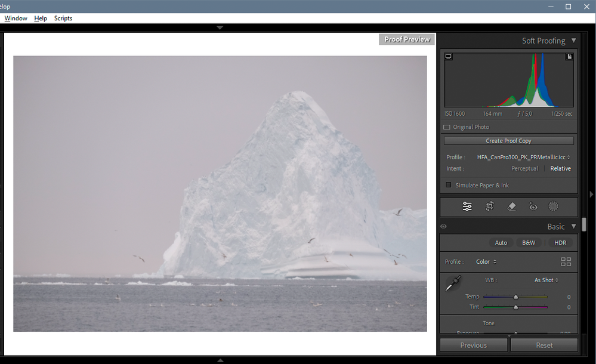Minimize the application window
The width and height of the screenshot is (596, 364).
click(551, 7)
